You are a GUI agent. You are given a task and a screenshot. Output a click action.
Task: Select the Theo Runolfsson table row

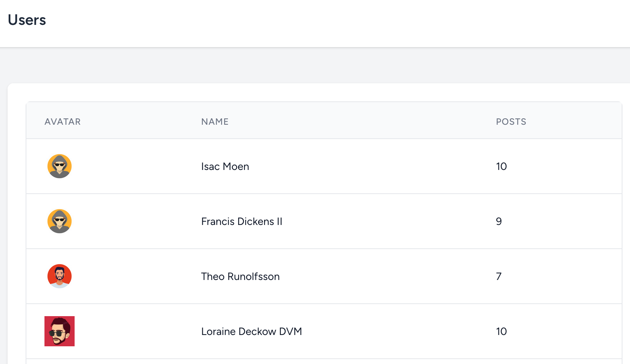377,277
